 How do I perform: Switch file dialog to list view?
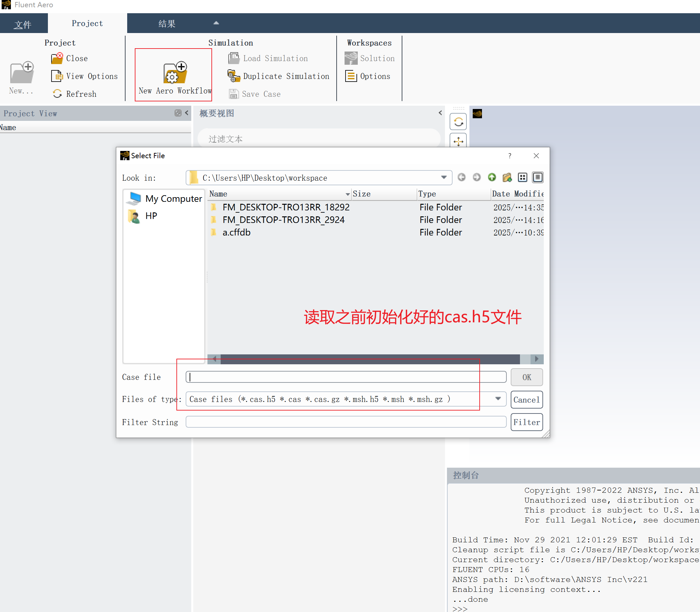522,177
